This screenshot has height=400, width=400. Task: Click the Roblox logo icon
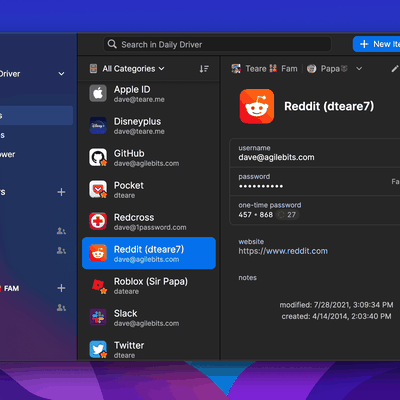pyautogui.click(x=98, y=285)
